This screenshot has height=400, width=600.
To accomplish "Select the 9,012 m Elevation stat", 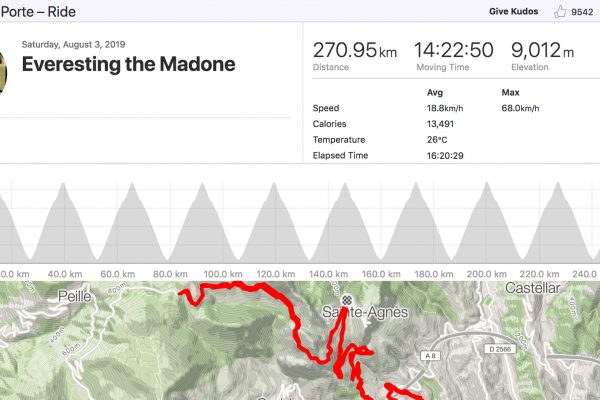I will (x=541, y=55).
